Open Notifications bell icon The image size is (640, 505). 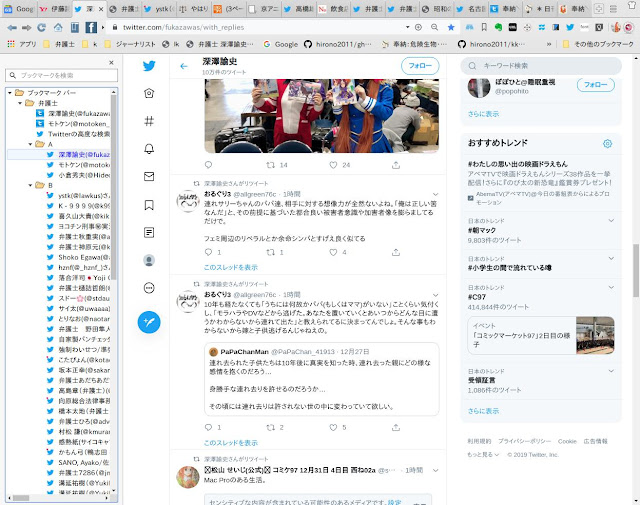(x=149, y=149)
